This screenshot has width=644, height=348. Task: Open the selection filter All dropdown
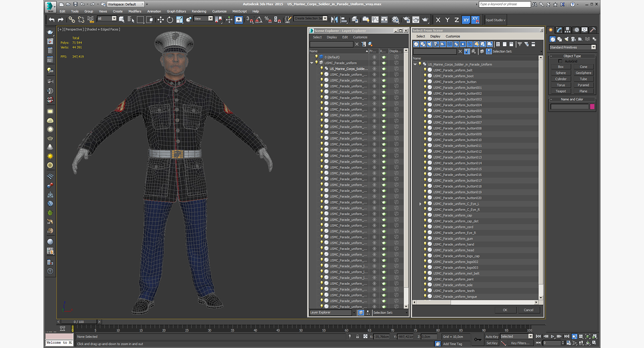click(x=107, y=19)
